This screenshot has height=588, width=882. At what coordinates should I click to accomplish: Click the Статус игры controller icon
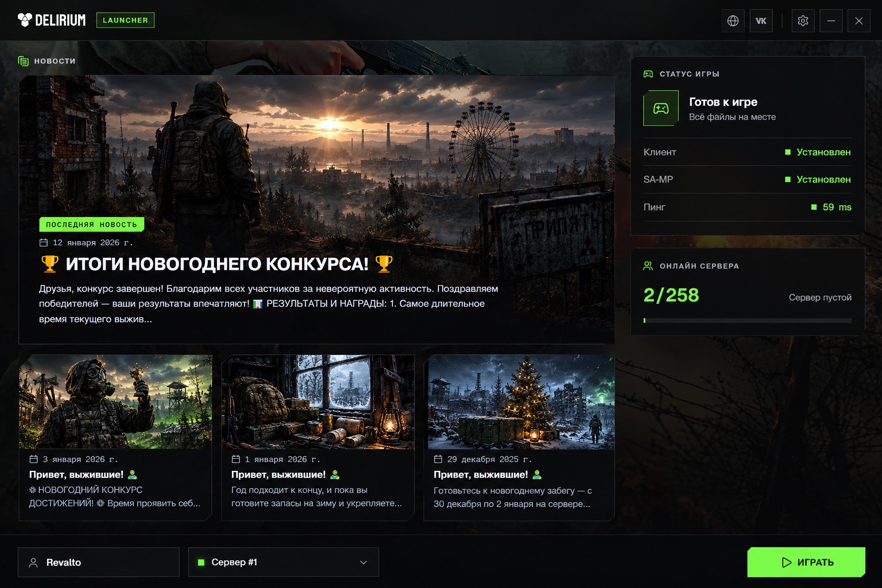coord(648,74)
